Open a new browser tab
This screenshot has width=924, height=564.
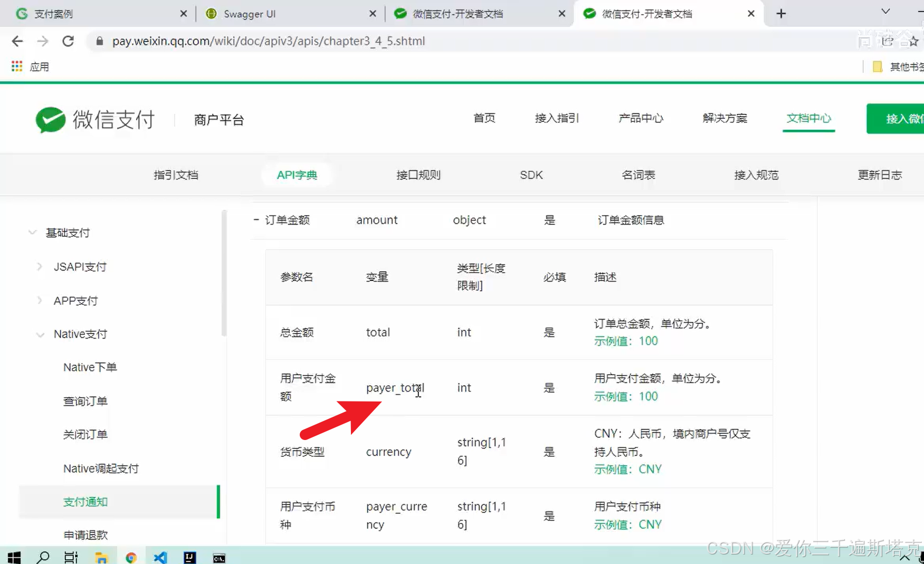pyautogui.click(x=782, y=14)
